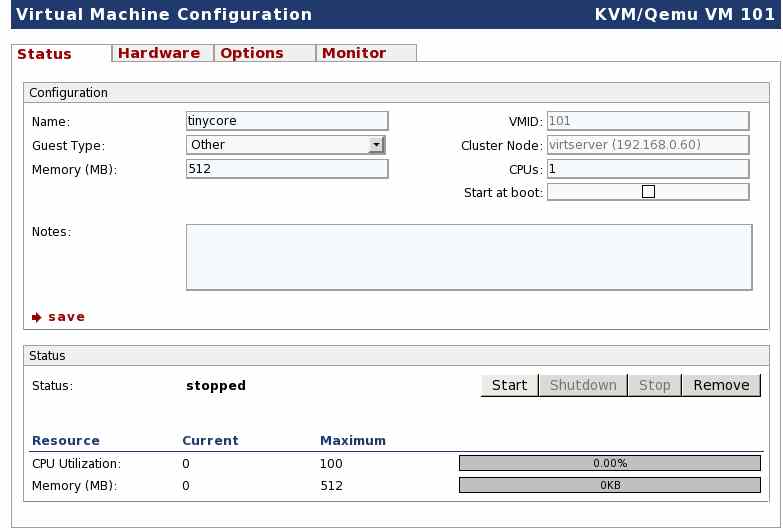Click the Memory maximum value 512 in Status
Screen dimensions: 783x530
tap(332, 486)
